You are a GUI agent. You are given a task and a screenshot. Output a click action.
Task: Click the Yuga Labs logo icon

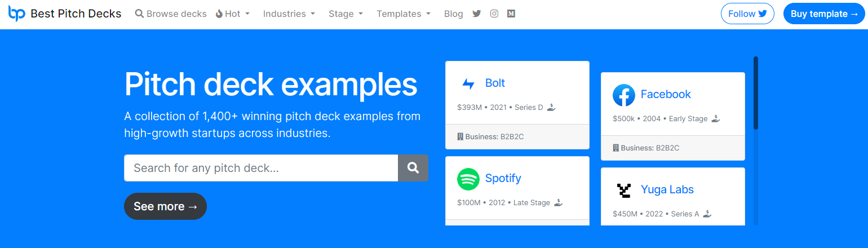click(624, 191)
